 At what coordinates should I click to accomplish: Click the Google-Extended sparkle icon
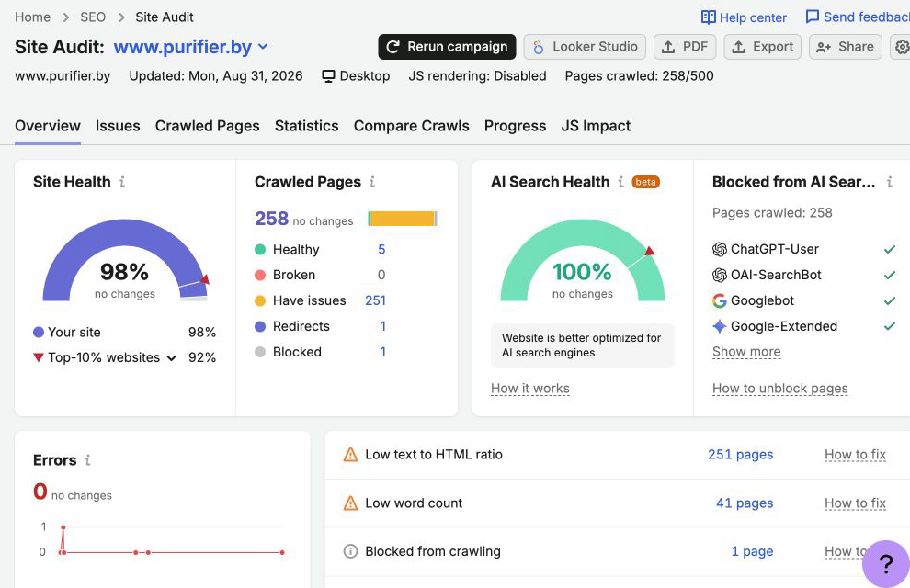(x=719, y=326)
